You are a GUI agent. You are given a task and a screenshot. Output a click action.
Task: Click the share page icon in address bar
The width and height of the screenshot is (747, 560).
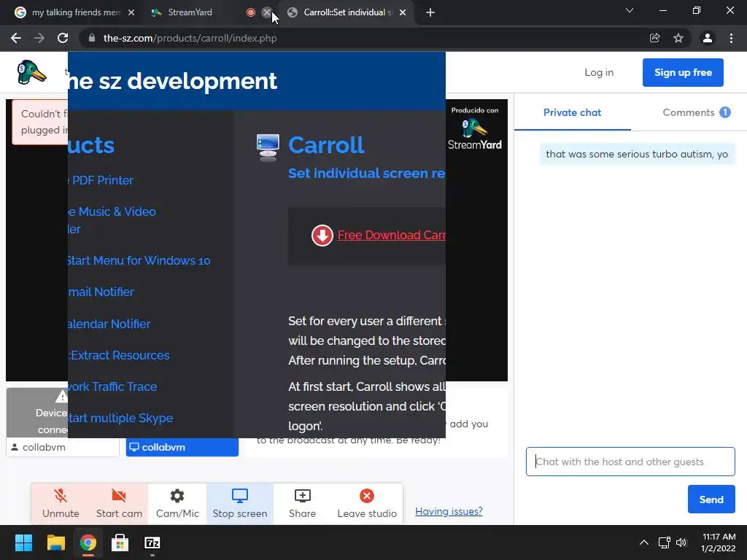click(654, 38)
